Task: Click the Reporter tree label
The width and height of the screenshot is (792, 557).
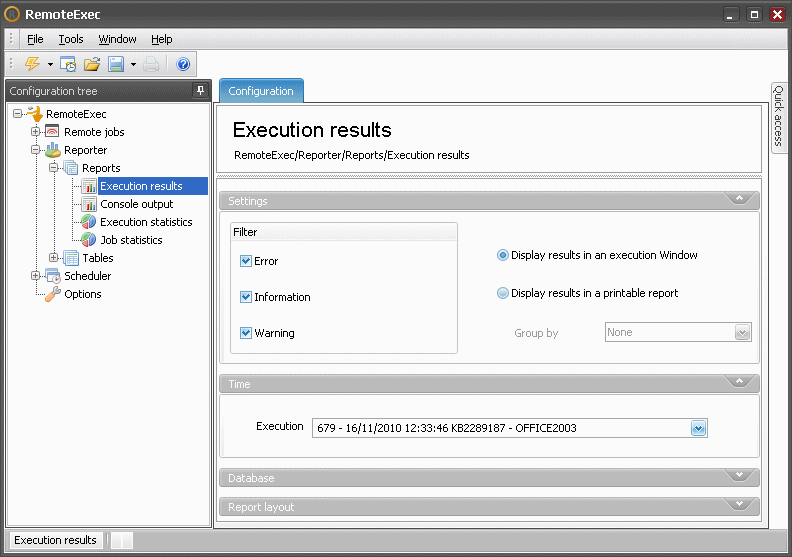Action: click(85, 150)
